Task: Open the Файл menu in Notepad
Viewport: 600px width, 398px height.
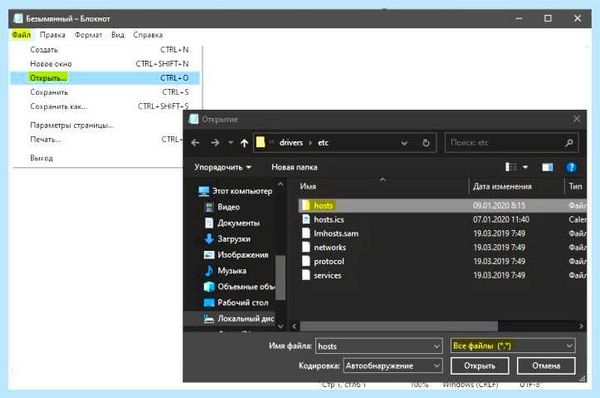Action: tap(21, 35)
